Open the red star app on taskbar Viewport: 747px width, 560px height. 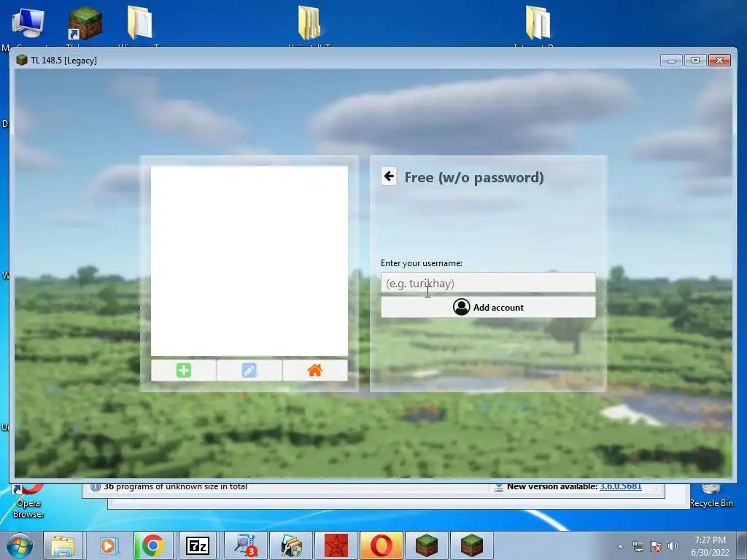(336, 545)
